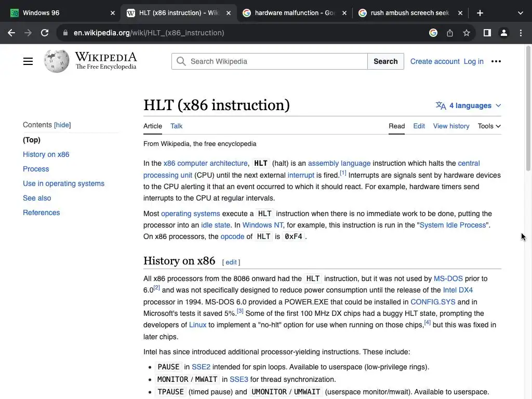Go to References in contents
Viewport: 532px width, 399px height.
tap(41, 212)
